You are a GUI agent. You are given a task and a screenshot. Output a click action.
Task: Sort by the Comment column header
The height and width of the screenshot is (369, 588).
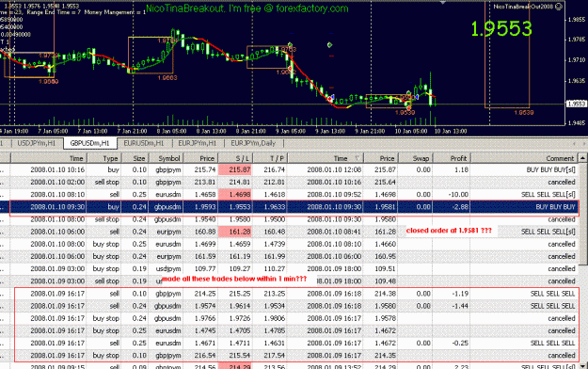click(524, 158)
